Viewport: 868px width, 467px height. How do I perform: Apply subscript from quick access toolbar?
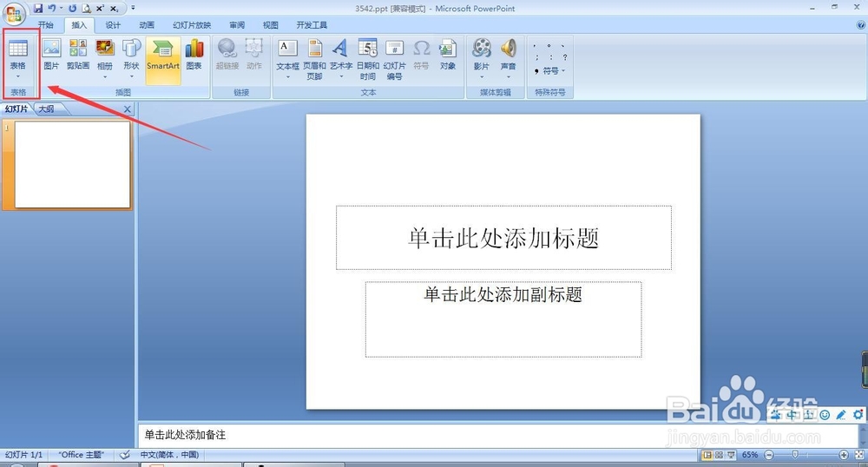tap(114, 9)
